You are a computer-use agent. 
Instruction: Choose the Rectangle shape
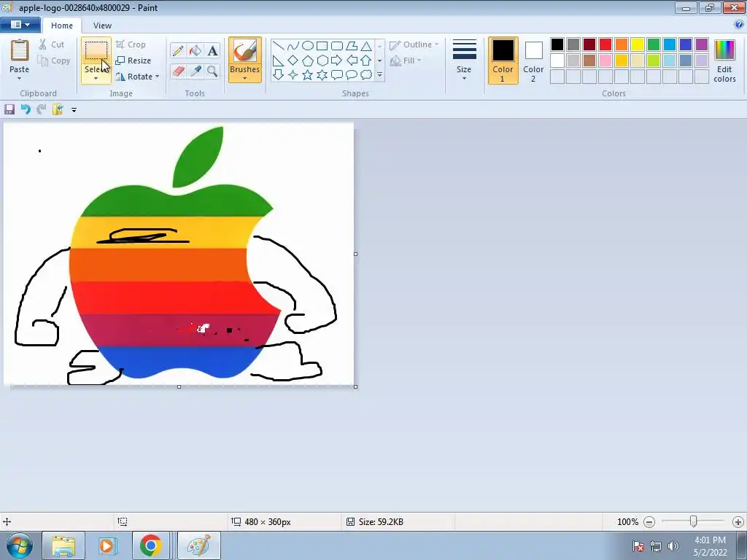(x=322, y=46)
